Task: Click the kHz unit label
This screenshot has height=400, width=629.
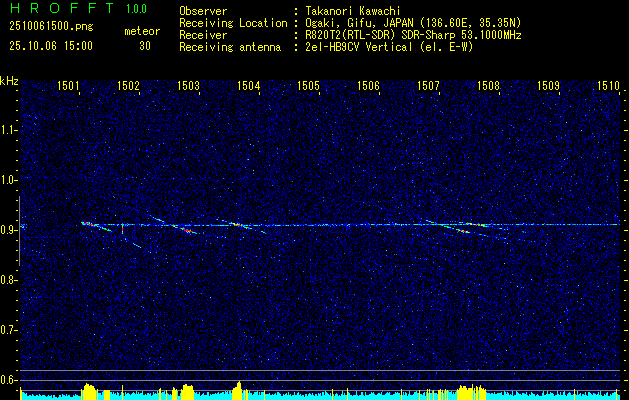Action: pyautogui.click(x=9, y=80)
